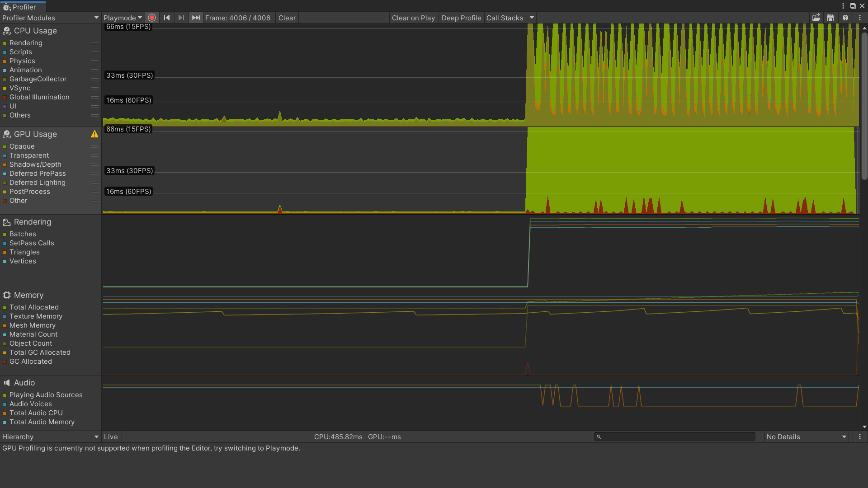Select the Audio module icon

[7, 383]
